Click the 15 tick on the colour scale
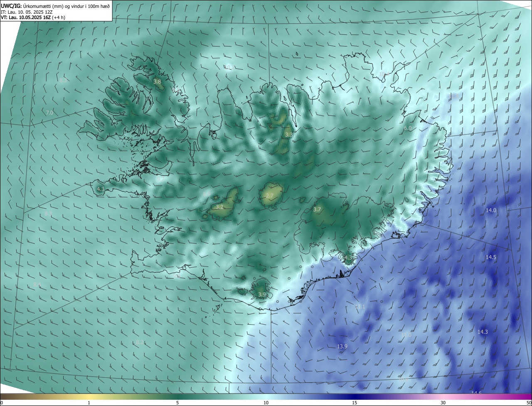The height and width of the screenshot is (406, 532). point(355,403)
